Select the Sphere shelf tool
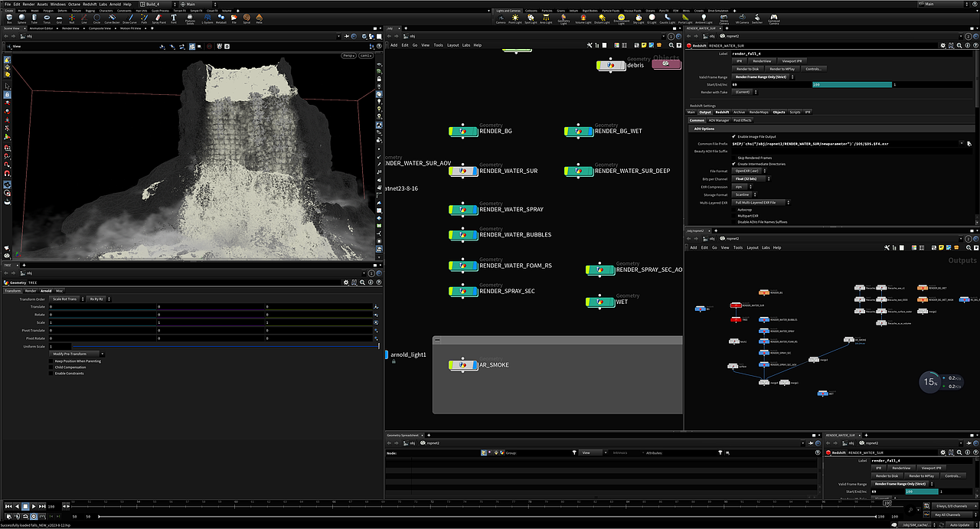980x529 pixels. 21,18
